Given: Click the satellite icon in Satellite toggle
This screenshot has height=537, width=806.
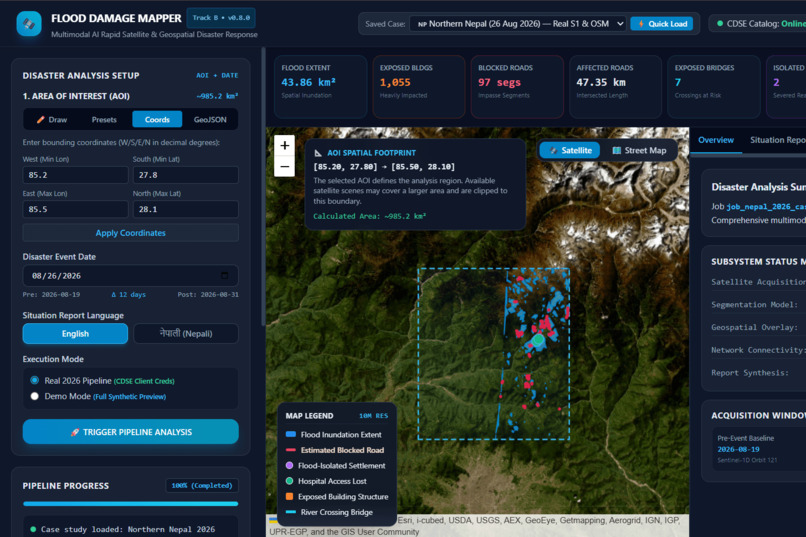Looking at the screenshot, I should pyautogui.click(x=554, y=151).
